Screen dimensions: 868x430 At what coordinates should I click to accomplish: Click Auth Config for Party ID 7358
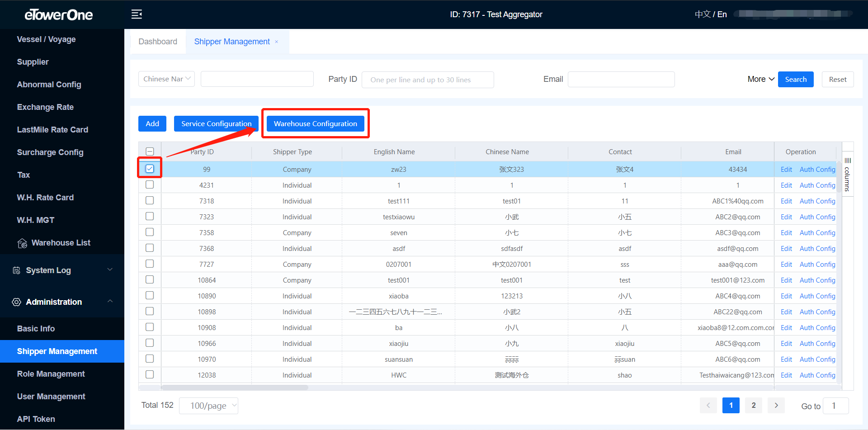817,233
